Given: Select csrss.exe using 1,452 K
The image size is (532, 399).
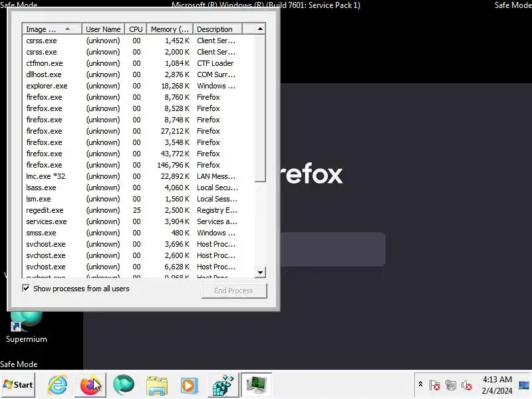Looking at the screenshot, I should click(x=138, y=41).
